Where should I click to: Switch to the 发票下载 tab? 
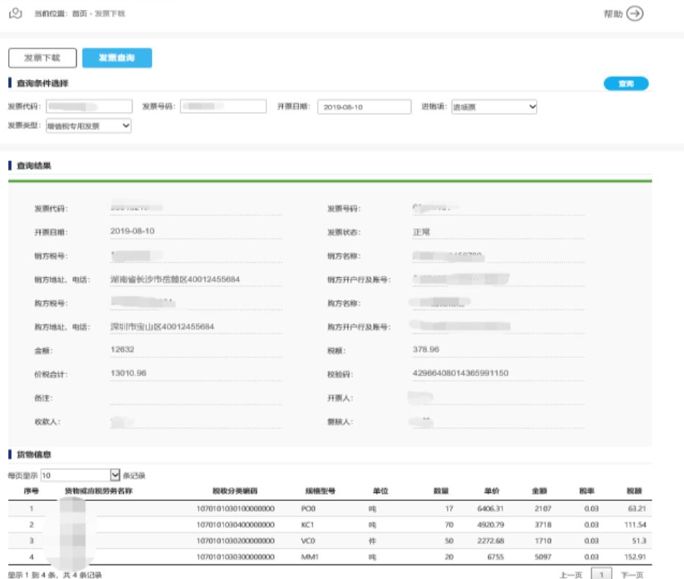[x=41, y=58]
